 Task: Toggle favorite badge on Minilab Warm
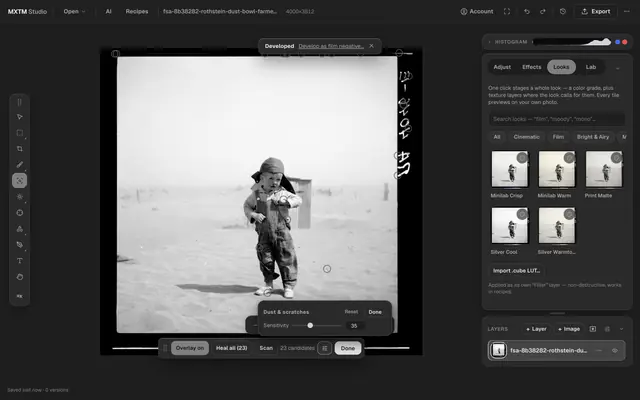coord(569,158)
